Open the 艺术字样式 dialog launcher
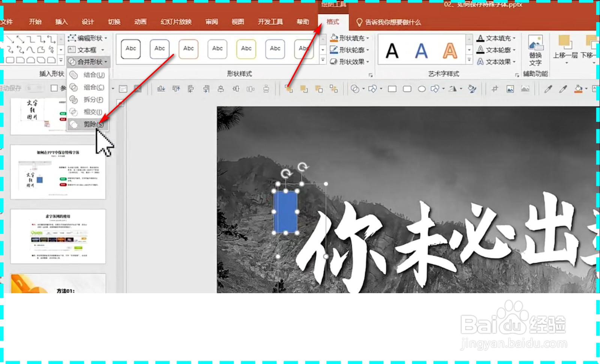The width and height of the screenshot is (600, 364). pos(517,75)
